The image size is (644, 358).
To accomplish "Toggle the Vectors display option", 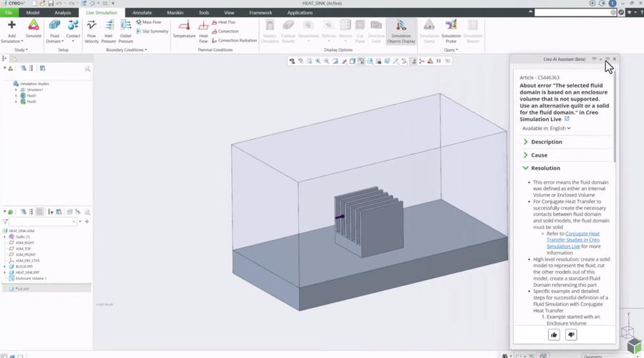I will (346, 32).
